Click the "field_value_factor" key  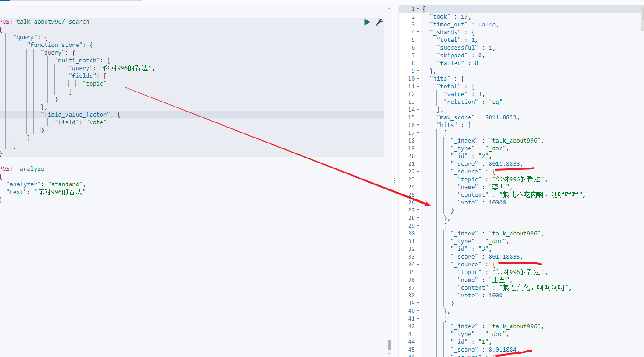pos(77,115)
